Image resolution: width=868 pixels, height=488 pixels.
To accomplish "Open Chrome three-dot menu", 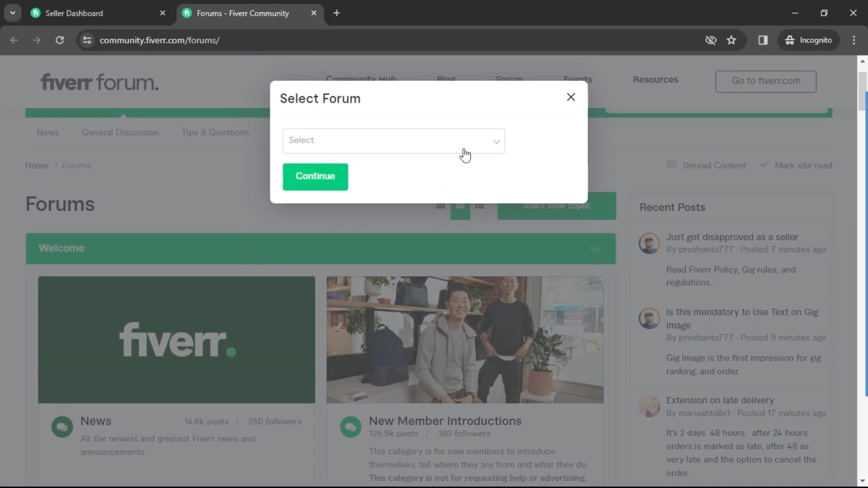I will [x=854, y=40].
